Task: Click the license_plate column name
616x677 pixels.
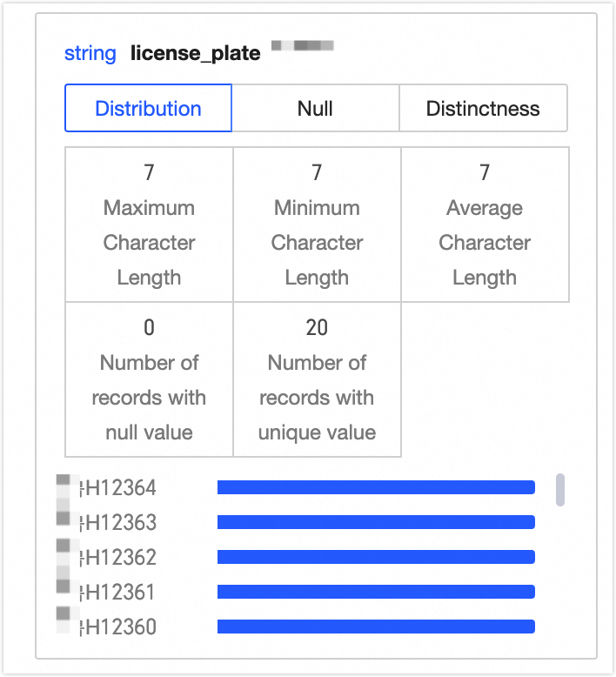Action: [x=195, y=53]
